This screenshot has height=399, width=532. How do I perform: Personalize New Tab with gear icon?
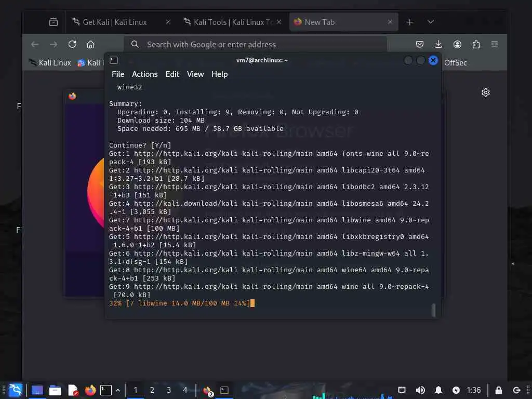(486, 92)
